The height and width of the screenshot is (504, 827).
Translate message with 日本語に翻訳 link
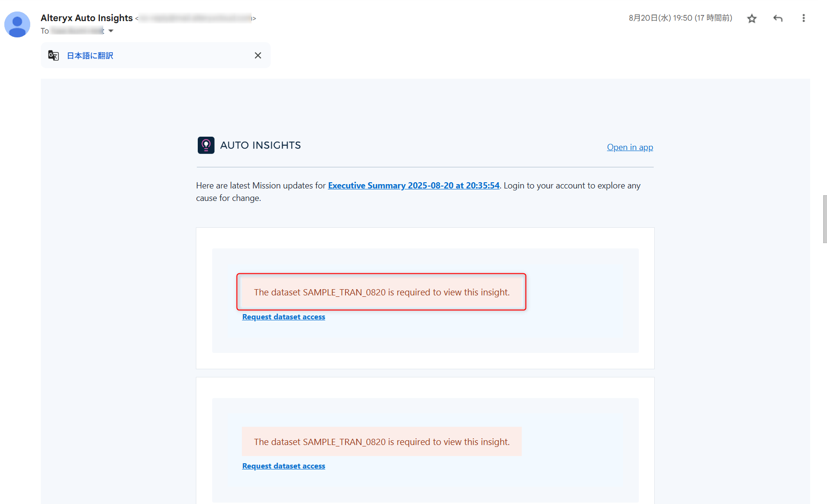tap(90, 56)
